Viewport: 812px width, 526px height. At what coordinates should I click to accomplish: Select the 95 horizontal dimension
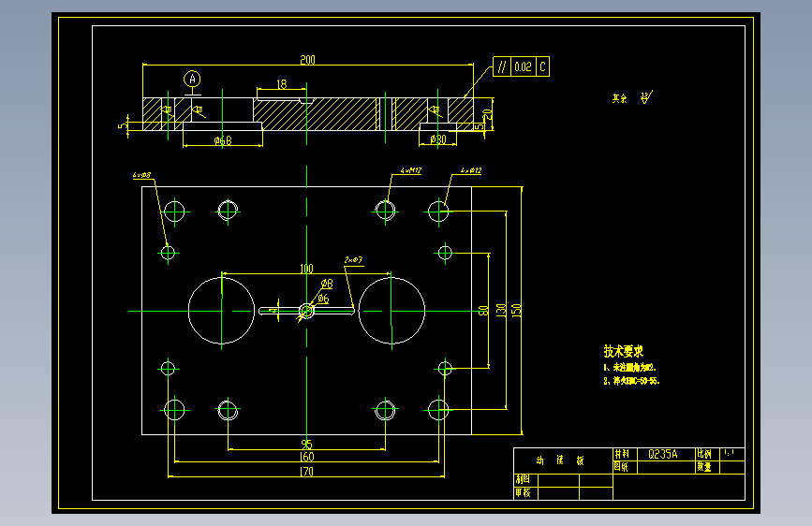[306, 445]
